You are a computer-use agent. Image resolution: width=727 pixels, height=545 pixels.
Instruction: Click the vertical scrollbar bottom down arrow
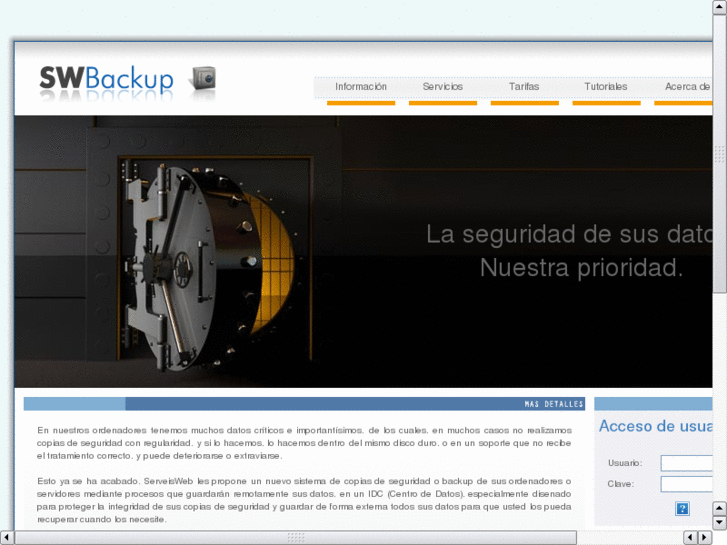(719, 523)
